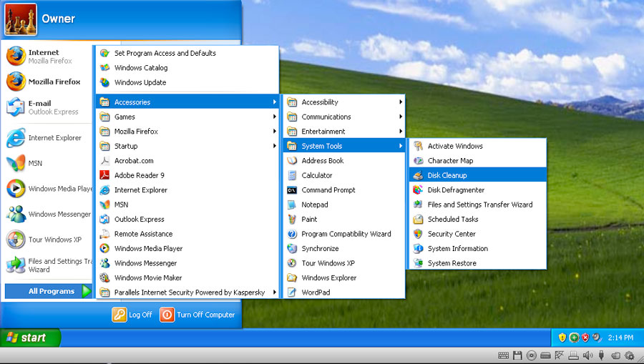
Task: Click the Windows Update icon
Action: 104,82
